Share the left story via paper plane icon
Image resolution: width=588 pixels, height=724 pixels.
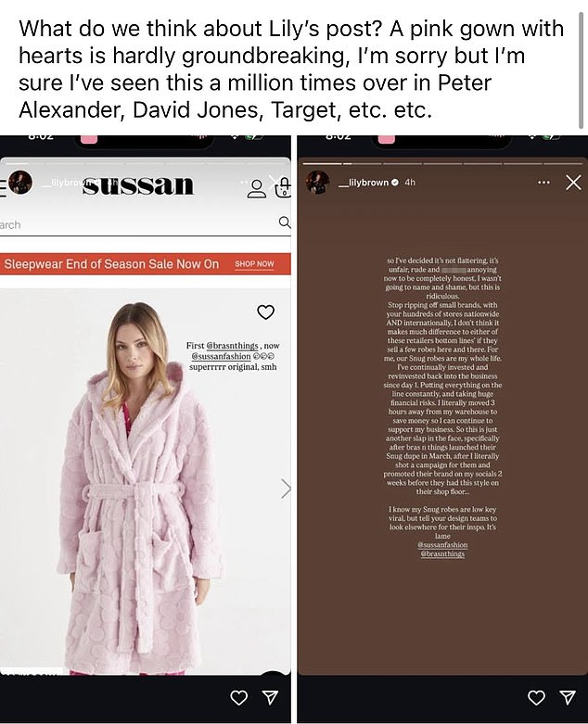(270, 697)
